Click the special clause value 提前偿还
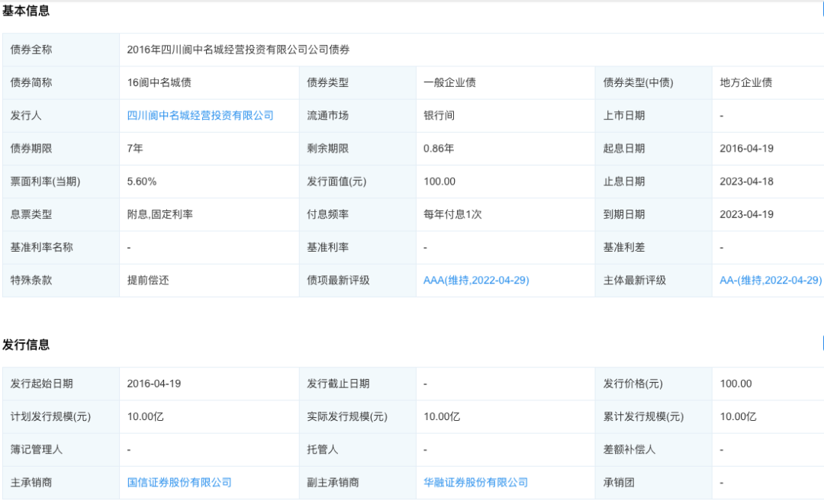824x504 pixels. (x=148, y=281)
